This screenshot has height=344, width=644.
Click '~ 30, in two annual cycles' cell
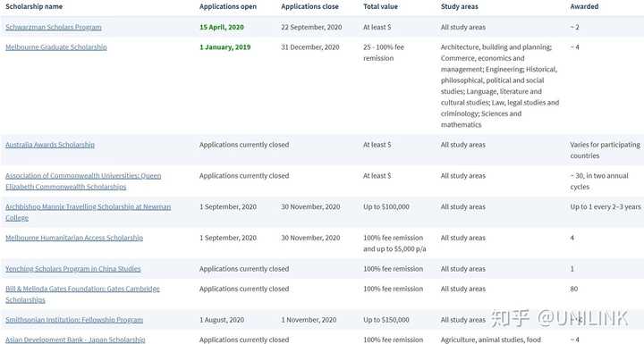pyautogui.click(x=599, y=181)
